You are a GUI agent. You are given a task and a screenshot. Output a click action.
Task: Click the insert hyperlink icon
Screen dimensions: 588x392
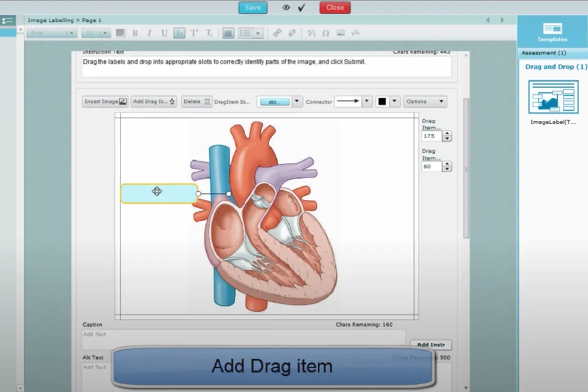277,33
